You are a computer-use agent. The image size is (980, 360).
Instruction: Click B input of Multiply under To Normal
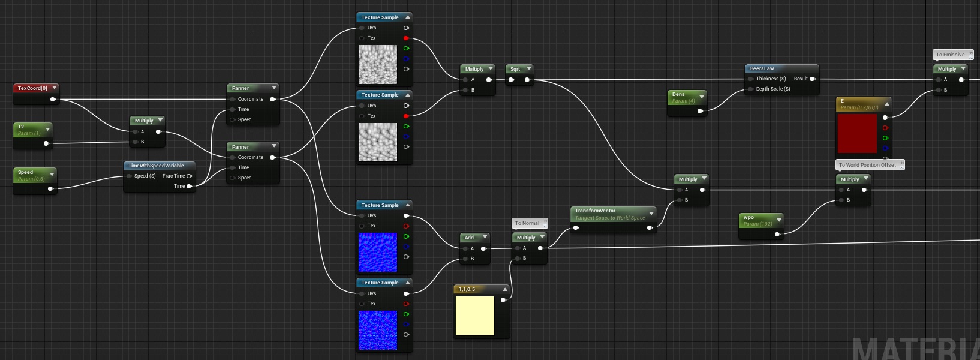point(518,258)
